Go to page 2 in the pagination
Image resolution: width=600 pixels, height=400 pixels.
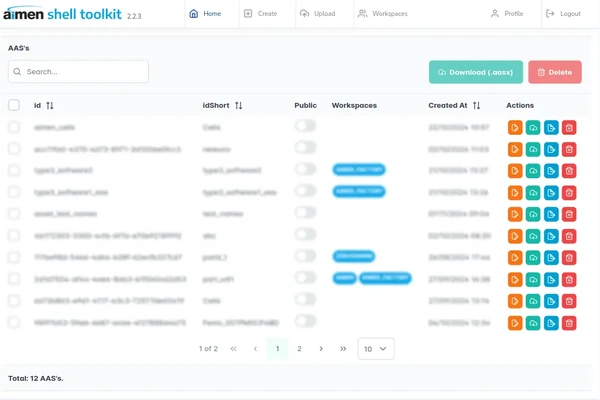point(299,349)
